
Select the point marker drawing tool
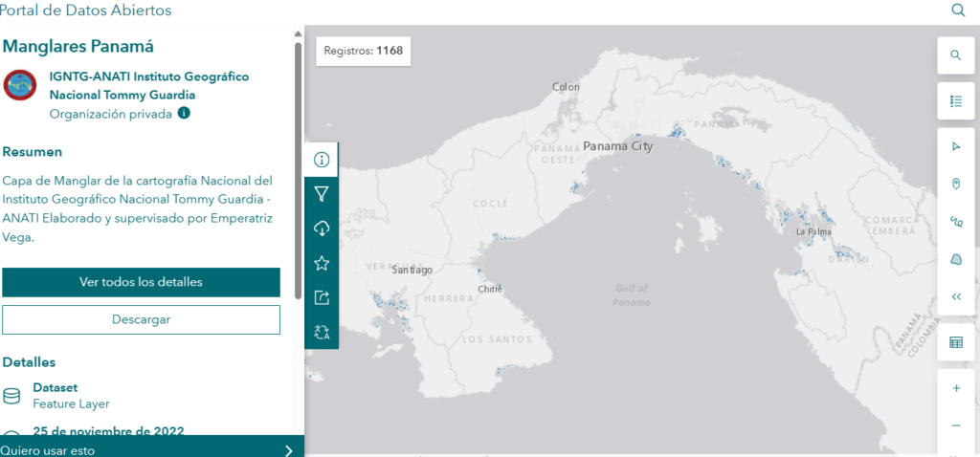pos(955,184)
